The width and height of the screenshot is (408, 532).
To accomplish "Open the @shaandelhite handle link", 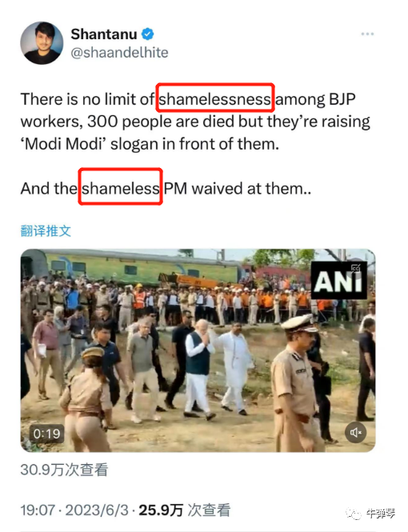I will tap(119, 53).
